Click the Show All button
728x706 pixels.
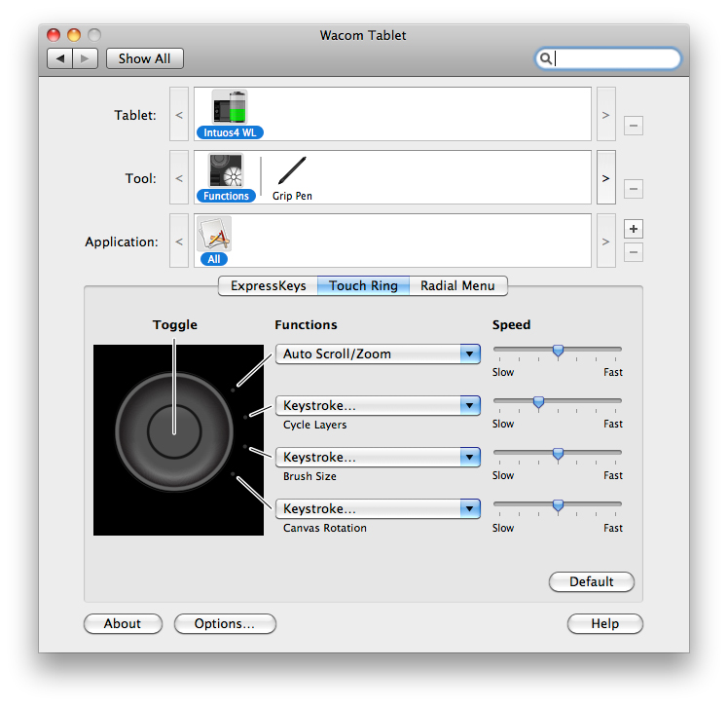pos(145,58)
